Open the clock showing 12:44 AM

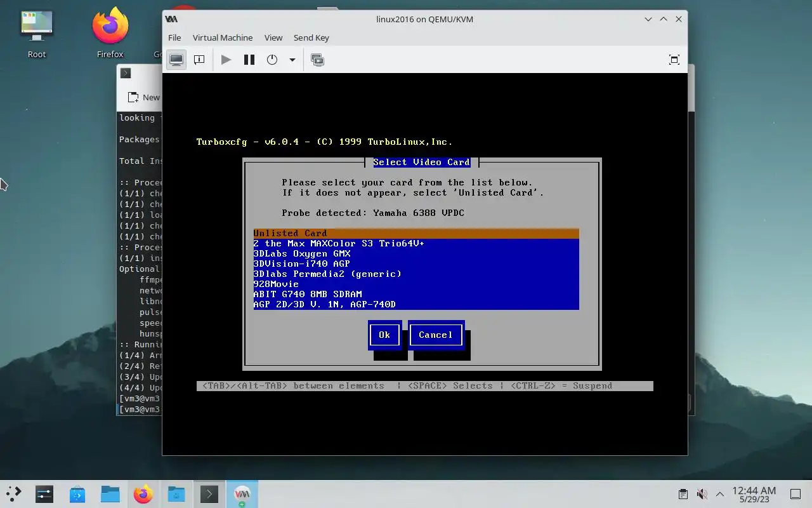(754, 494)
